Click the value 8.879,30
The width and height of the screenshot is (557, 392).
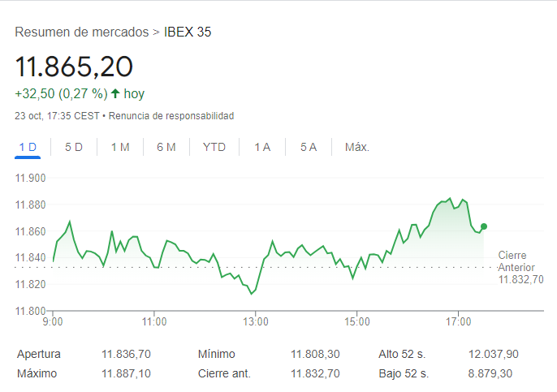click(x=490, y=373)
